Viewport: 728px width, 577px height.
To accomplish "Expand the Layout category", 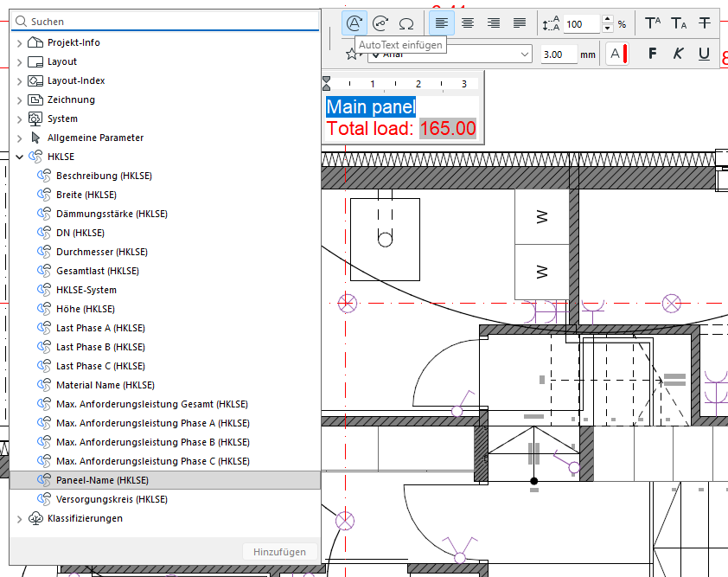I will (19, 62).
